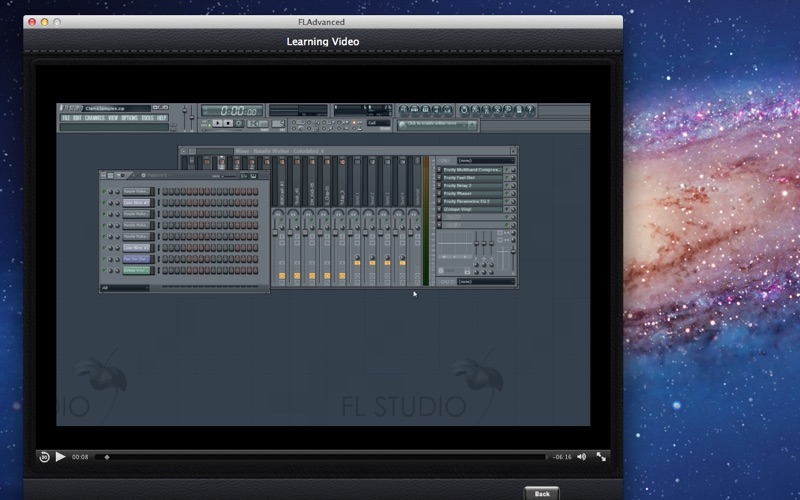Play the learning video
Viewport: 800px width, 500px height.
(x=60, y=457)
